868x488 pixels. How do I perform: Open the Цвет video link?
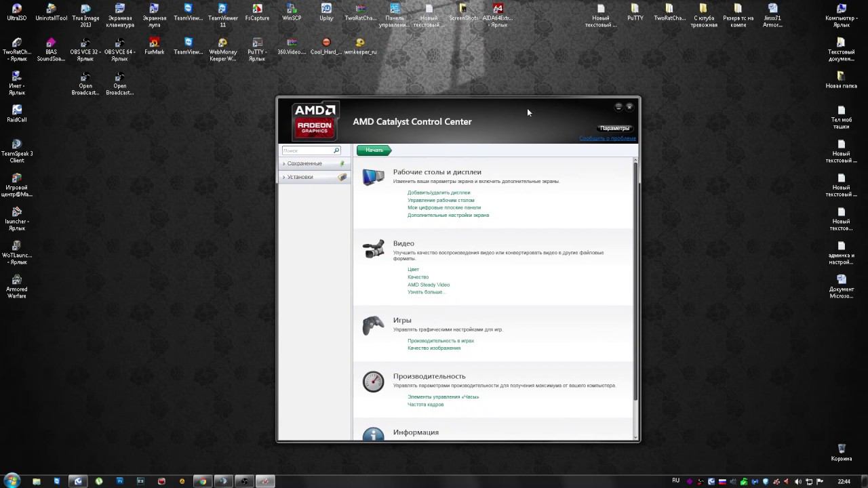tap(413, 270)
